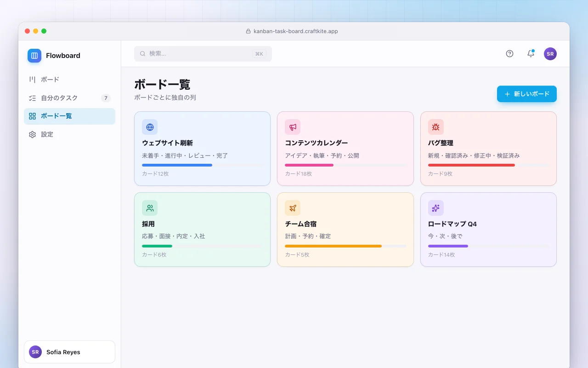Click megaphone icon on コンテンツカレンダー card
Image resolution: width=588 pixels, height=368 pixels.
293,127
